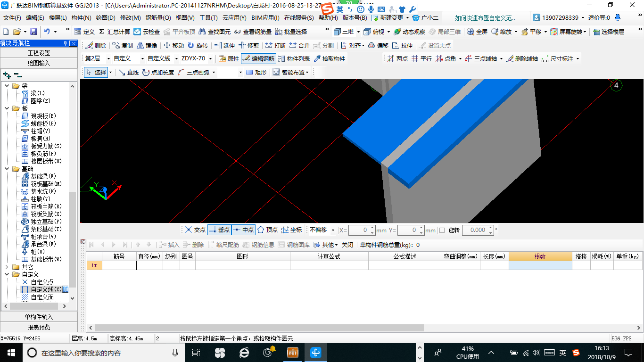The height and width of the screenshot is (362, 644).
Task: Click the 偏移 offset tool
Action: 378,46
